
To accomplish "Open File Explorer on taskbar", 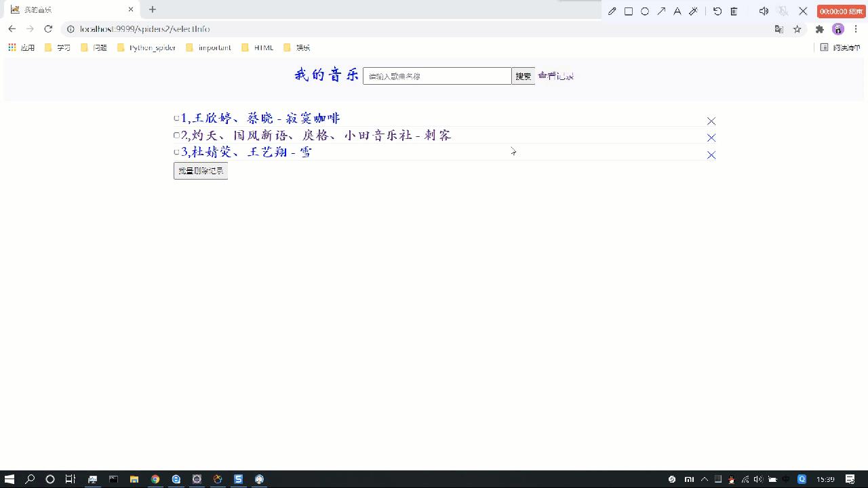I will click(x=134, y=479).
